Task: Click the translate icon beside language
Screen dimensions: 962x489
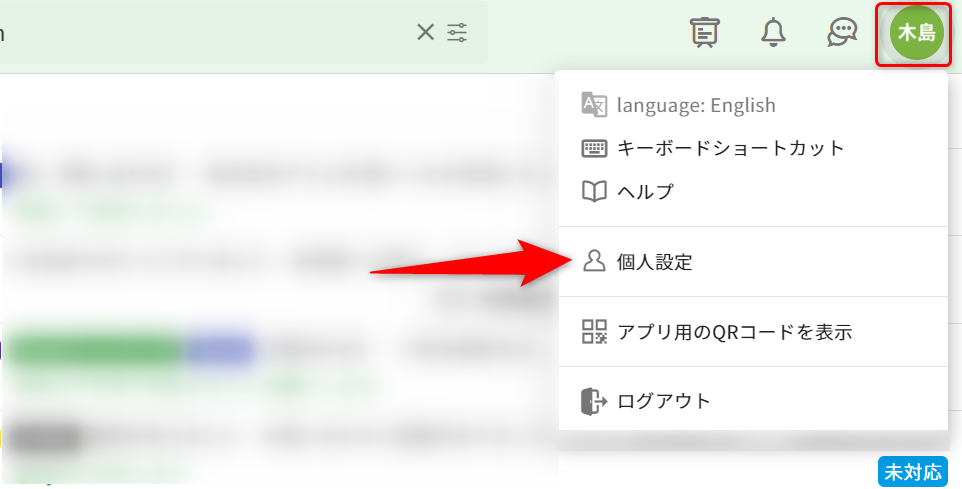Action: tap(594, 105)
